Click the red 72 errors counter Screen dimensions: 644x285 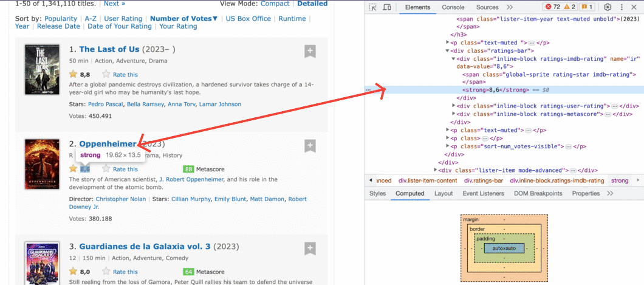(x=553, y=7)
